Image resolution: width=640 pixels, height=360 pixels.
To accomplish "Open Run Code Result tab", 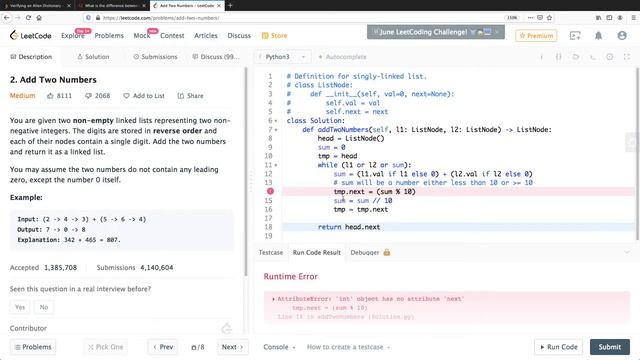I will pyautogui.click(x=317, y=253).
